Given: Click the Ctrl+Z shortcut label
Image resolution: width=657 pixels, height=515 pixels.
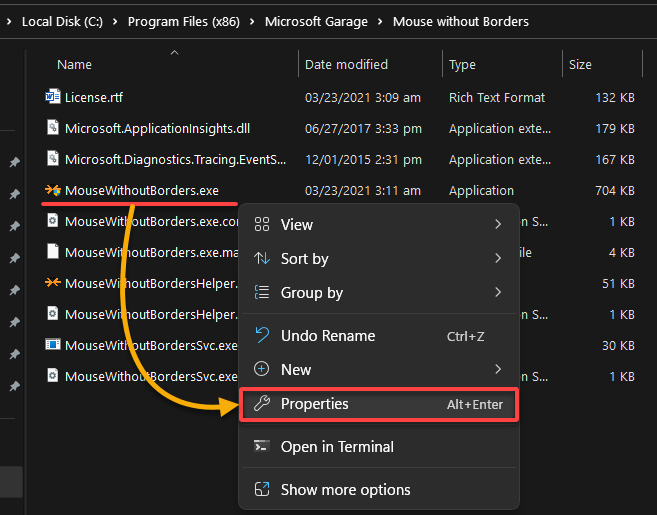Looking at the screenshot, I should point(466,336).
